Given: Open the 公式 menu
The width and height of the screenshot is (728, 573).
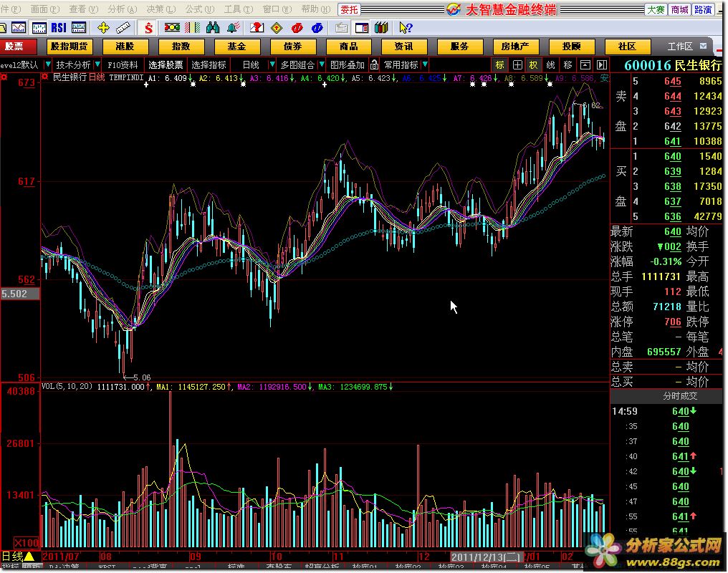Looking at the screenshot, I should (200, 9).
